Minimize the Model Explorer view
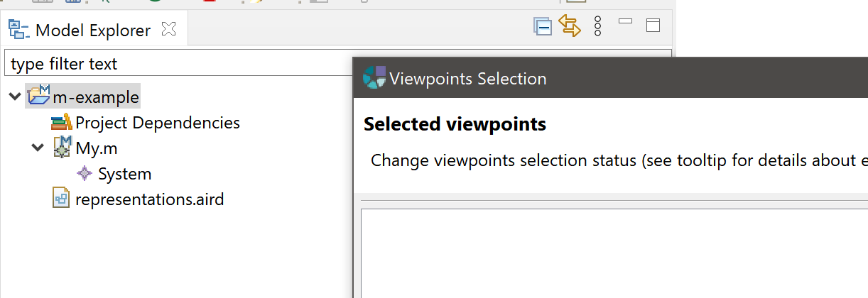This screenshot has width=868, height=298. [626, 22]
